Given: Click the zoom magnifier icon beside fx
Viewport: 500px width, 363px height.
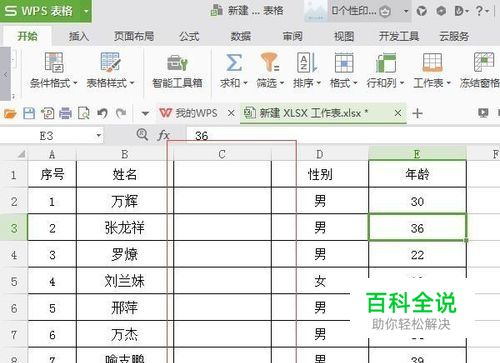Looking at the screenshot, I should pos(142,135).
